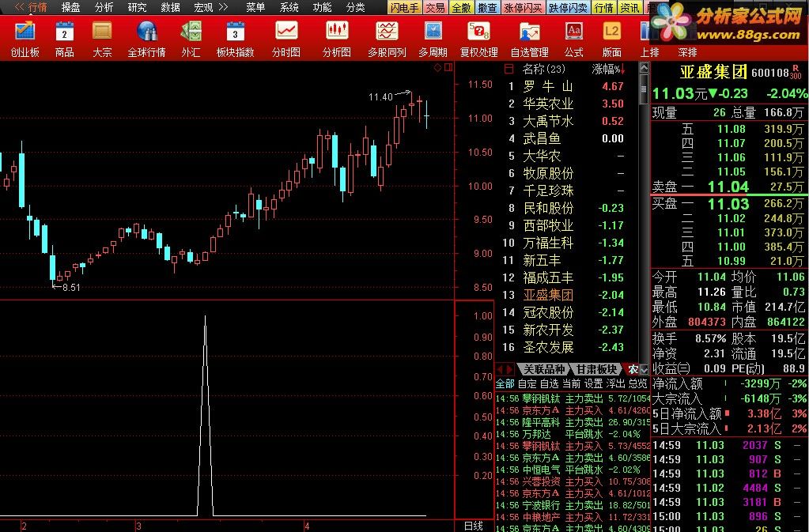
Task: Open the 数据 menu
Action: 170,7
